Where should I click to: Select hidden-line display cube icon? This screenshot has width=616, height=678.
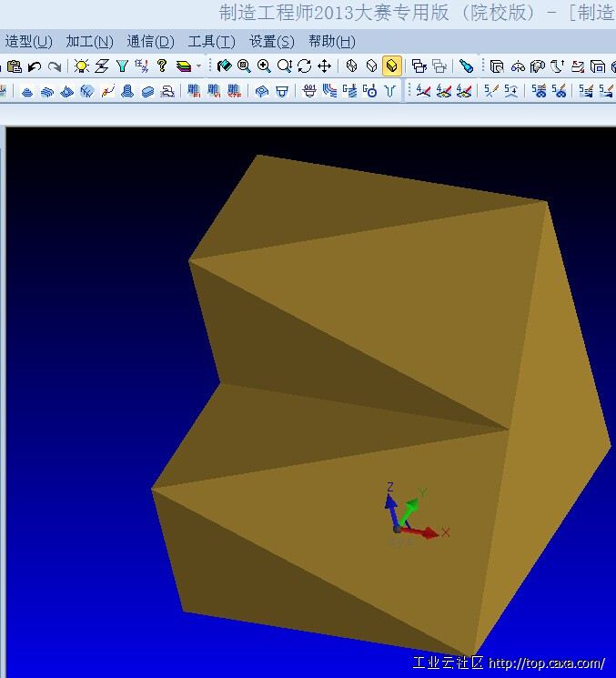[x=371, y=66]
